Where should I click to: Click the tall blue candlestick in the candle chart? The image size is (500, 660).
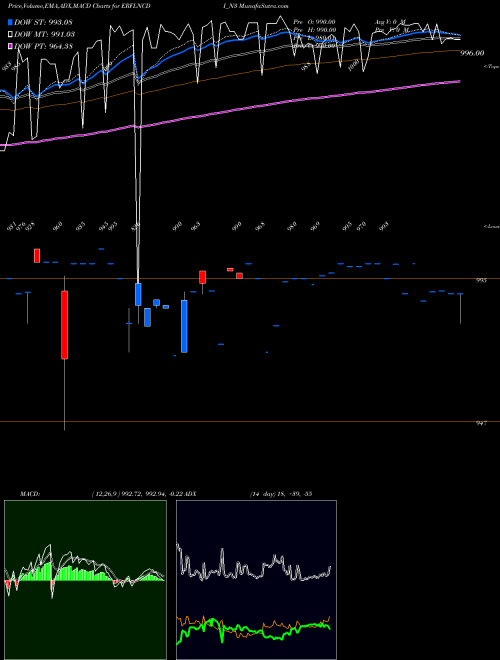click(184, 326)
